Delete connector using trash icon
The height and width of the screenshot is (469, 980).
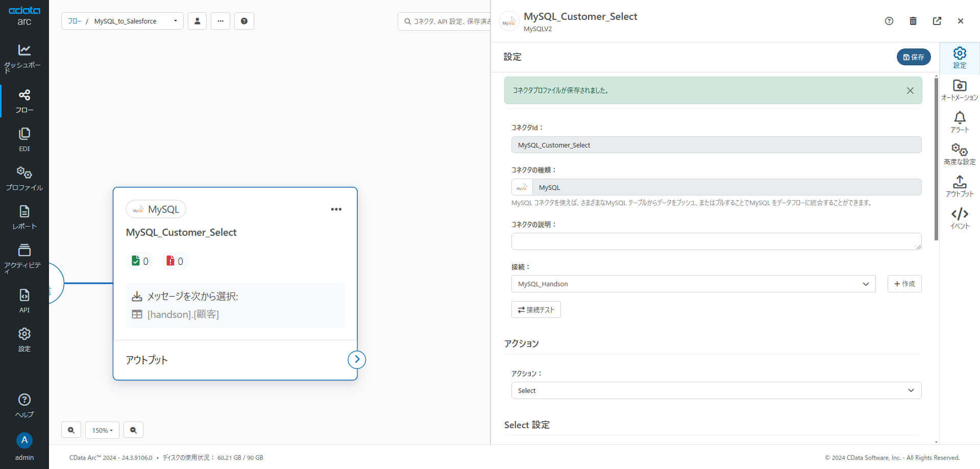pyautogui.click(x=913, y=21)
